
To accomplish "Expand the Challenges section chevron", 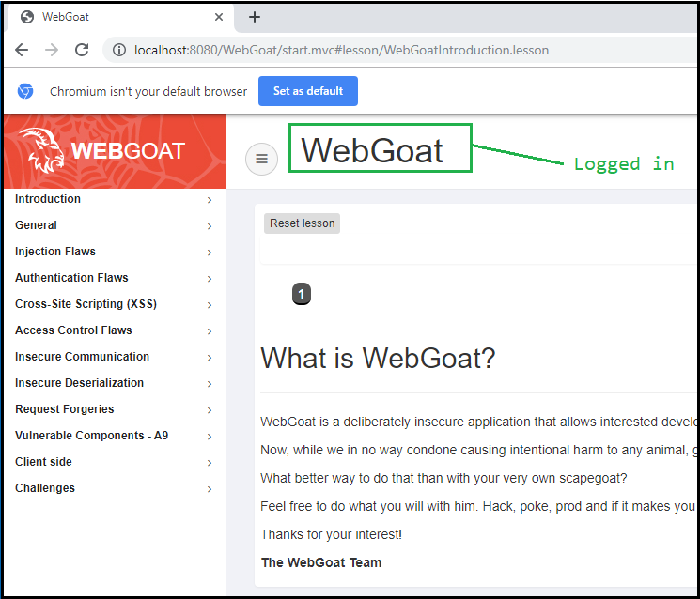I will pos(209,489).
